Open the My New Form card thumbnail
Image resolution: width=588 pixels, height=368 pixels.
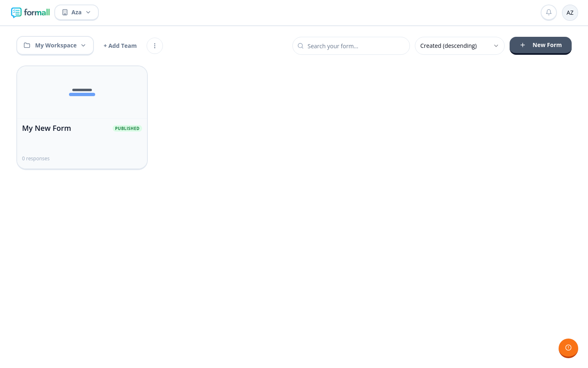82,92
